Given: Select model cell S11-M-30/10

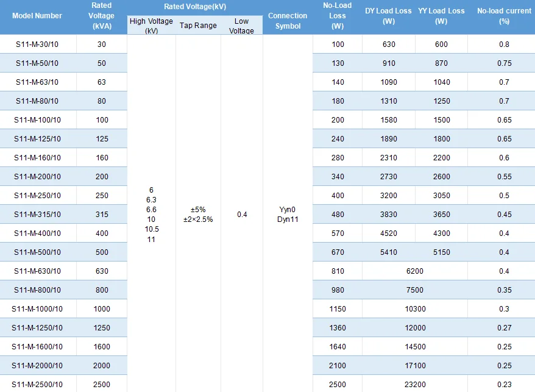Looking at the screenshot, I should [x=37, y=45].
